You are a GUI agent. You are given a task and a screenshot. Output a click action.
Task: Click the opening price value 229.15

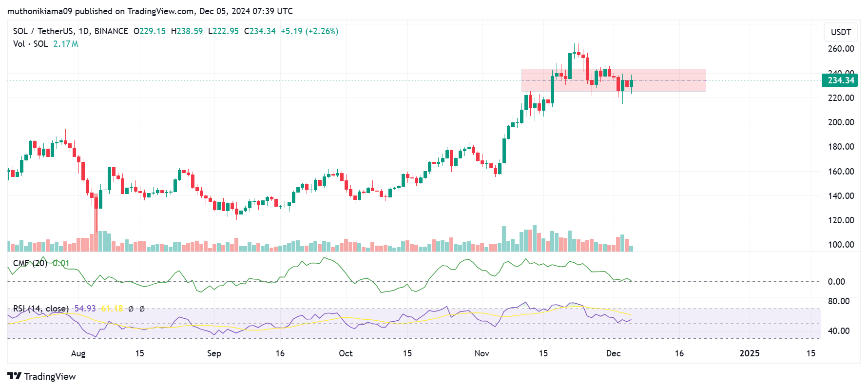[153, 31]
